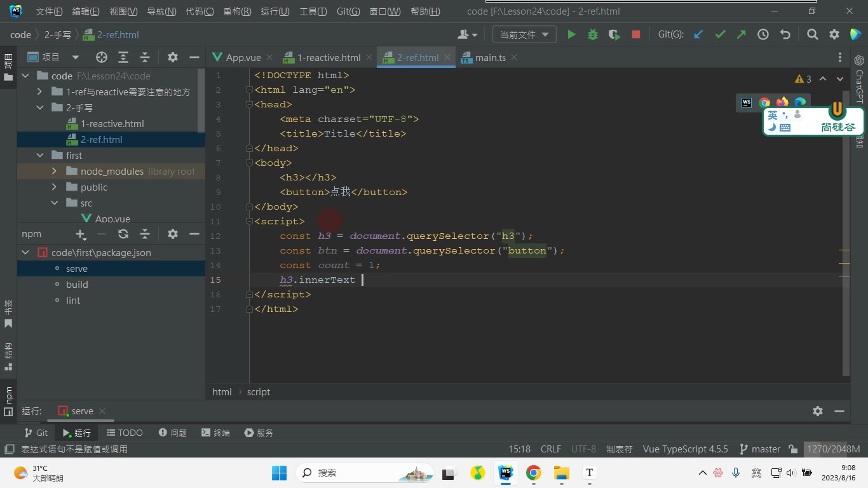Viewport: 868px width, 488px height.
Task: Collapse the code\first\package.json npm node
Action: click(25, 253)
